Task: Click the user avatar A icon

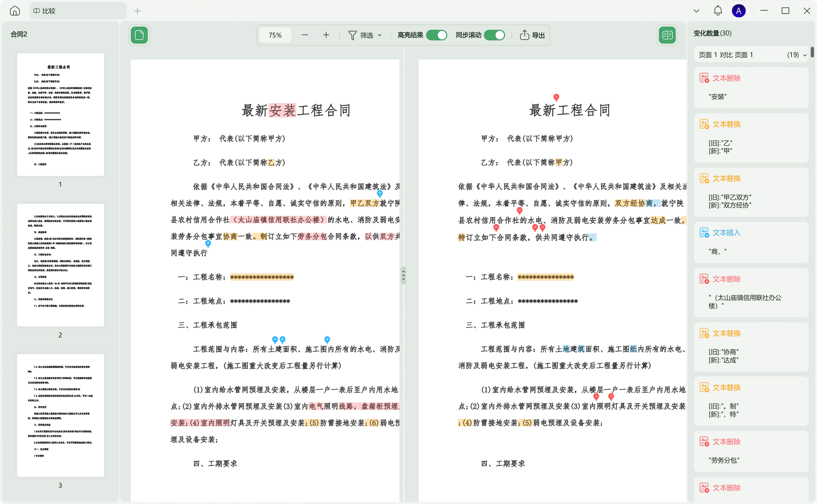Action: (x=739, y=11)
